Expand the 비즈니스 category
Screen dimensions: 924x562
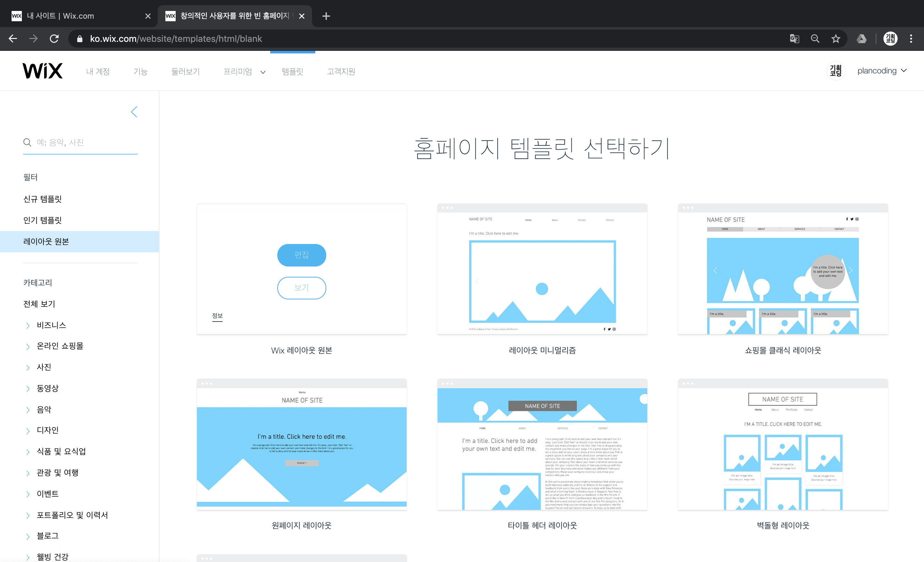click(28, 325)
